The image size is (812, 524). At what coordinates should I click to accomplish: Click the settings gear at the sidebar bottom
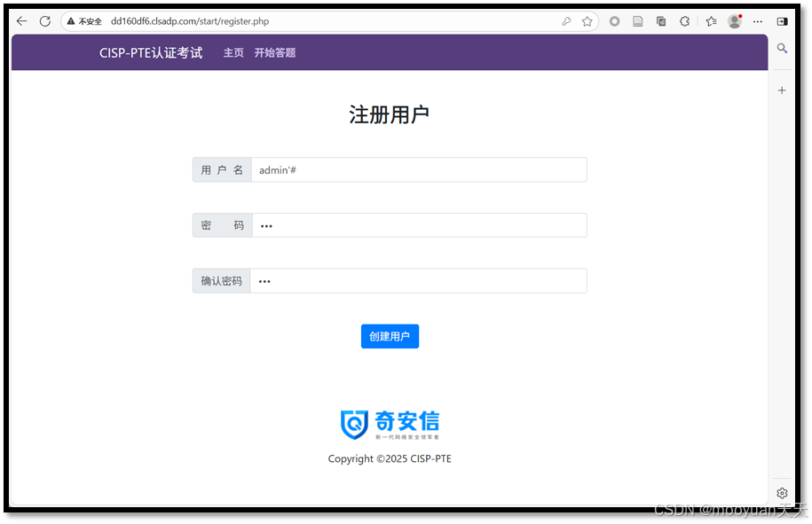pyautogui.click(x=782, y=493)
